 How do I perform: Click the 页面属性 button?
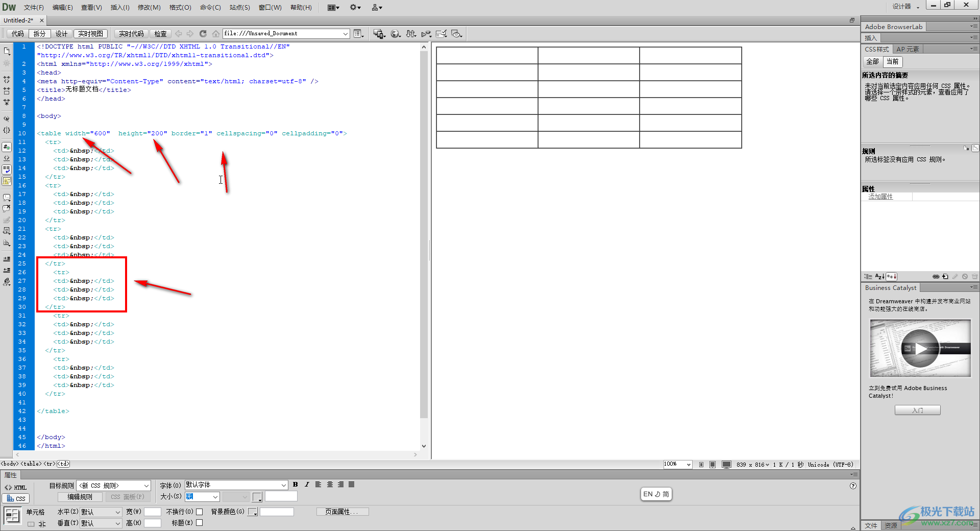(342, 512)
